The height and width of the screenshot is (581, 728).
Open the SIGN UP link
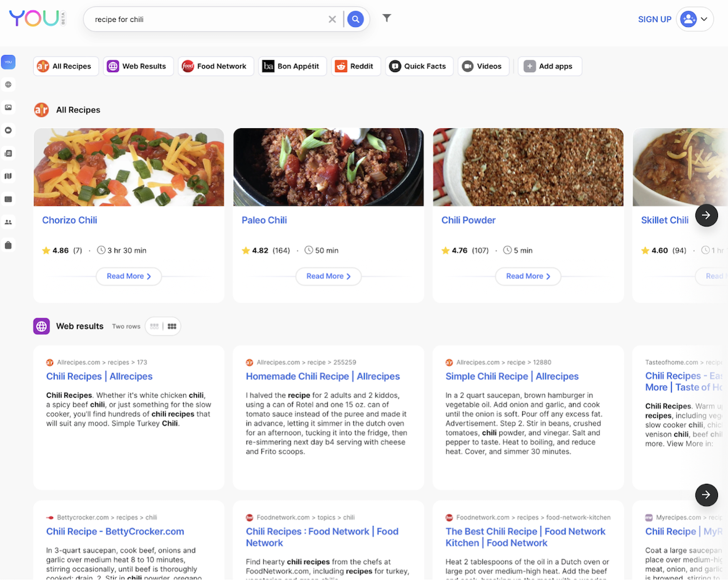point(654,19)
